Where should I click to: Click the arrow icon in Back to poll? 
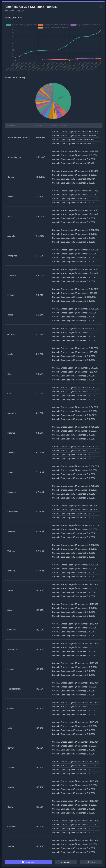point(23,862)
